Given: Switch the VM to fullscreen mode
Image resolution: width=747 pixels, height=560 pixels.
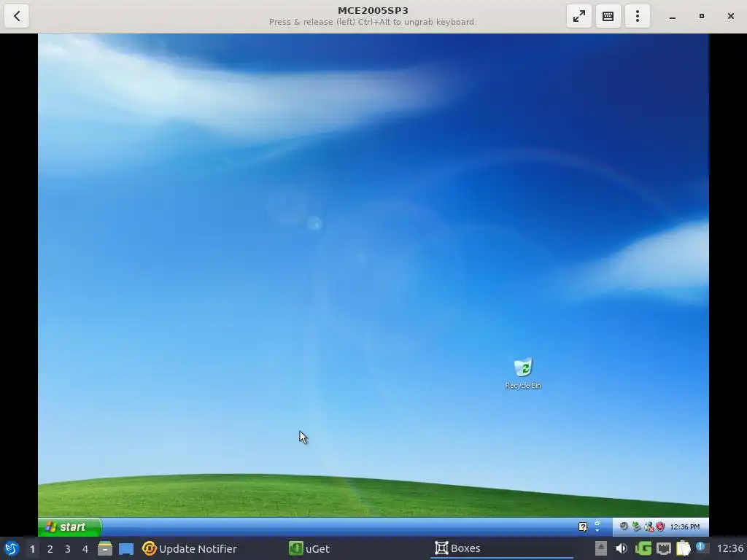Looking at the screenshot, I should 578,16.
